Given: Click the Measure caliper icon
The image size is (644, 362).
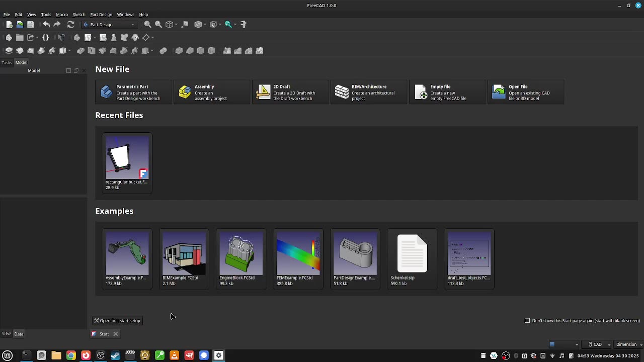Looking at the screenshot, I should point(244,25).
